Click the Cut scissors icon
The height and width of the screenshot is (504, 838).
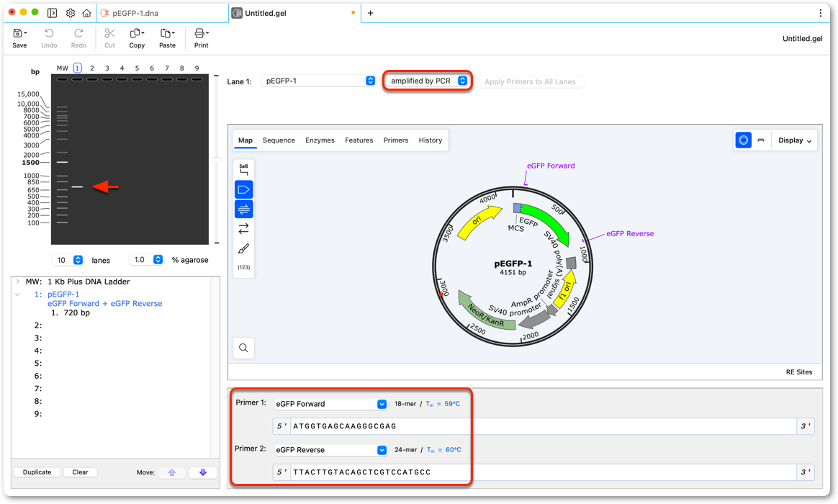pyautogui.click(x=109, y=33)
